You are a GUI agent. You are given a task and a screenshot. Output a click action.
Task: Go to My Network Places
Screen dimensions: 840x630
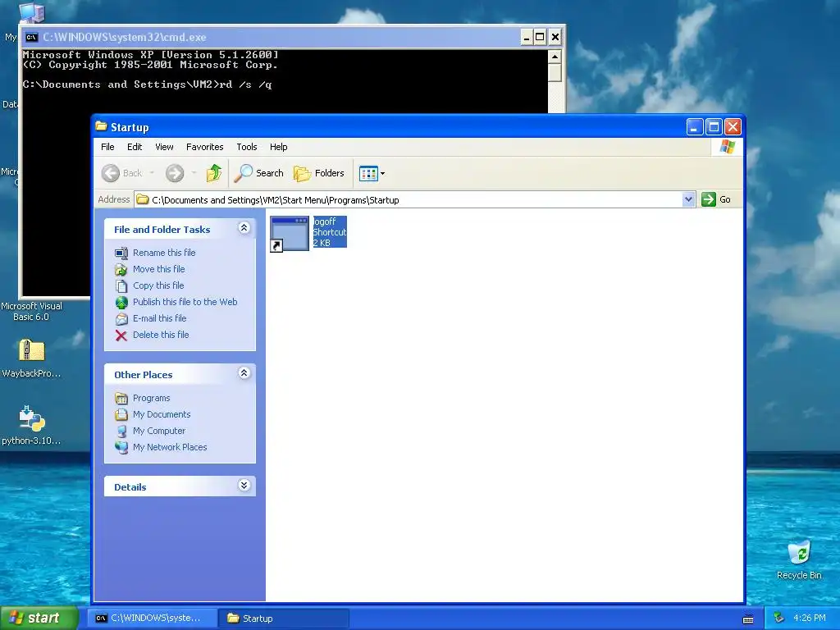169,447
